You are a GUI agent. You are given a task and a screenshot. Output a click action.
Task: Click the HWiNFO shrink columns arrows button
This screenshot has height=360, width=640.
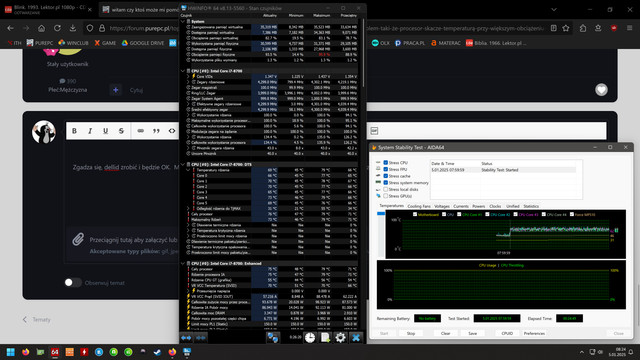[x=200, y=338]
